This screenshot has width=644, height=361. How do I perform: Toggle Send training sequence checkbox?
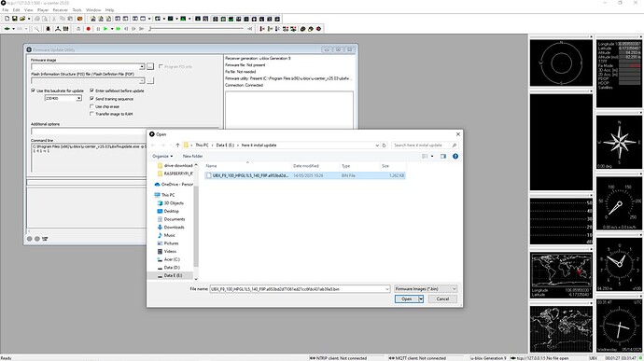(92, 99)
